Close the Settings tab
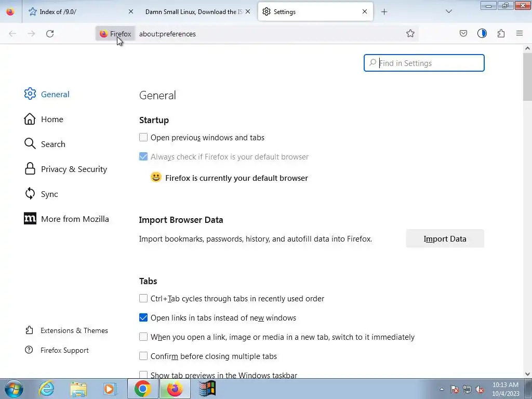 pyautogui.click(x=365, y=11)
